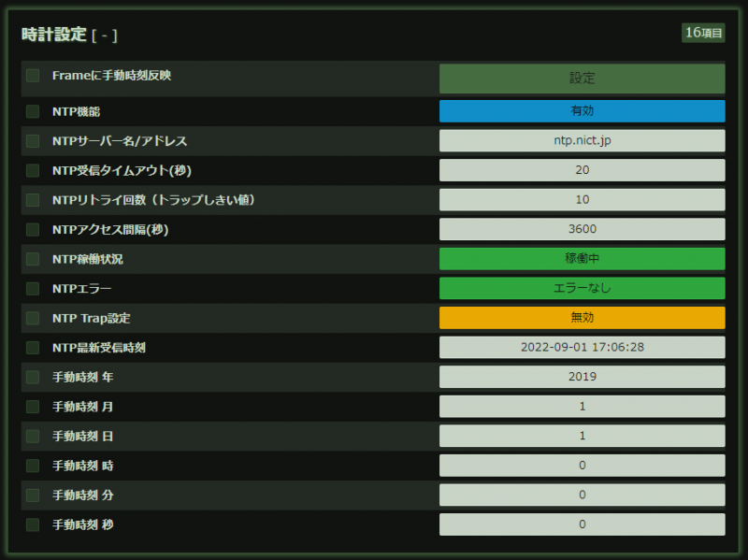This screenshot has height=560, width=748.
Task: Click the green 稼働中 status indicator
Action: coord(582,258)
